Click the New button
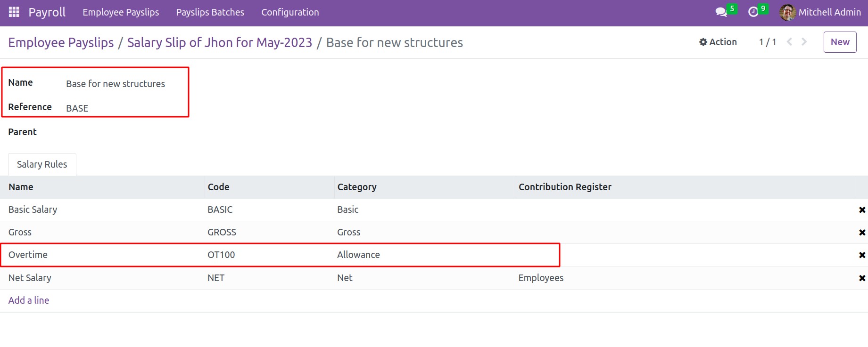The height and width of the screenshot is (347, 868). pyautogui.click(x=840, y=42)
